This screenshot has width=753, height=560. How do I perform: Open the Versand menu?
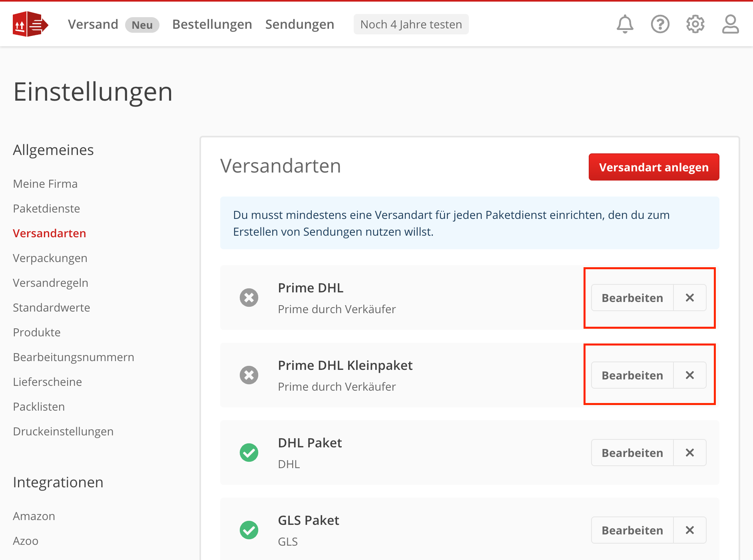coord(93,24)
